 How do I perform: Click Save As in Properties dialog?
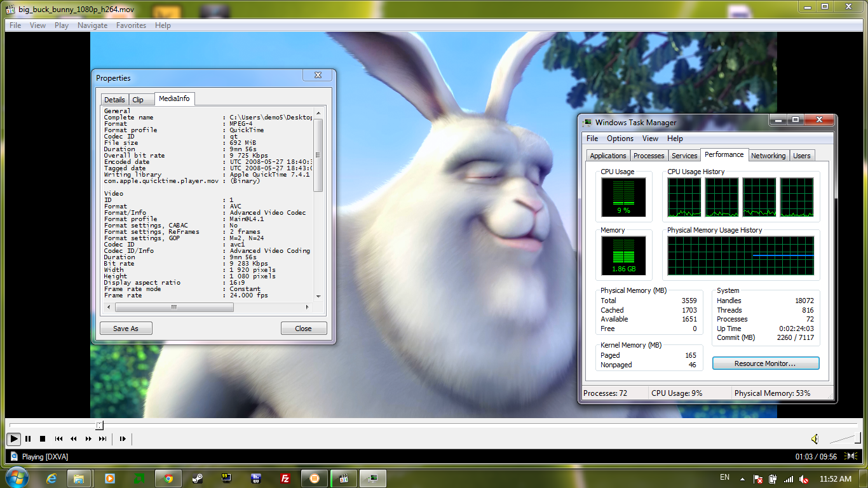click(126, 329)
